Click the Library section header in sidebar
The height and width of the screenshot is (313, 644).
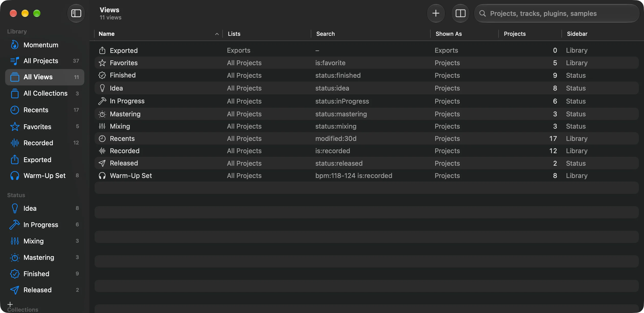coord(17,31)
